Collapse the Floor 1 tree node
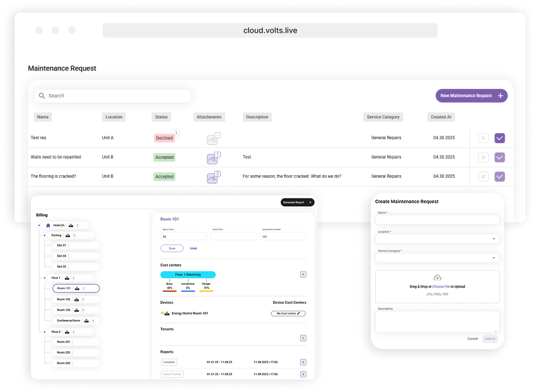Screen dimensions: 536x392 tap(44, 278)
